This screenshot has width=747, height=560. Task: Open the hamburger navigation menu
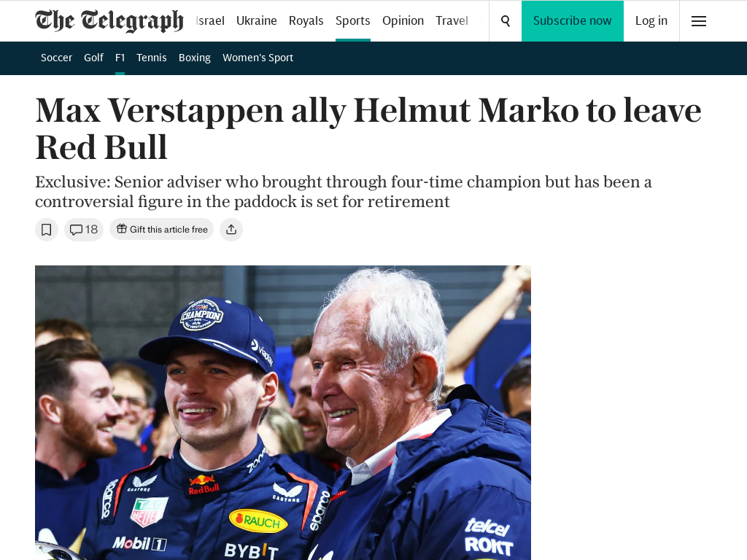coord(698,21)
